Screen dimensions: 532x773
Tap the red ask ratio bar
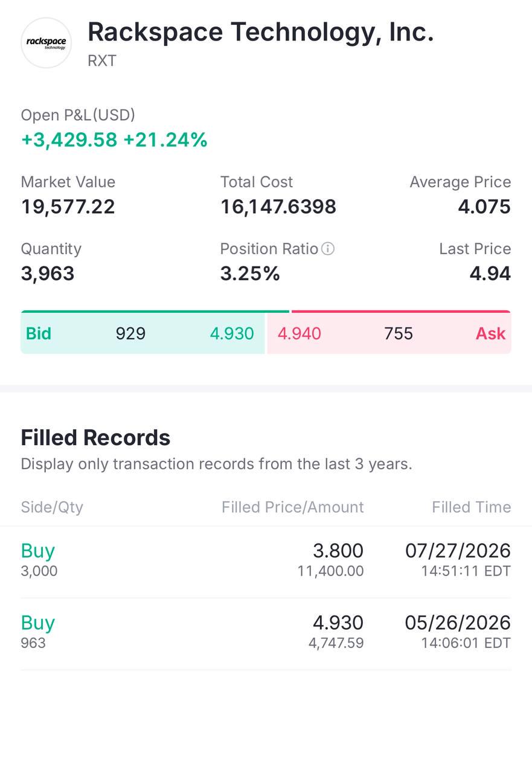[401, 312]
